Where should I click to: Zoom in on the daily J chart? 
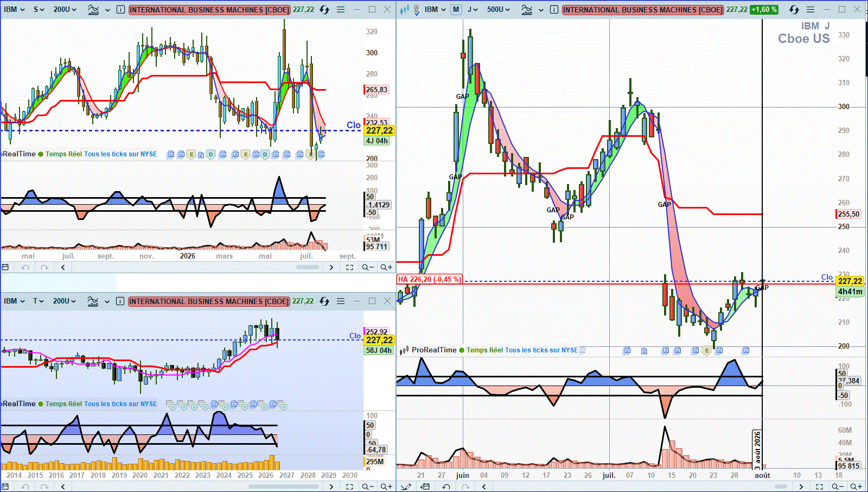coord(856,487)
